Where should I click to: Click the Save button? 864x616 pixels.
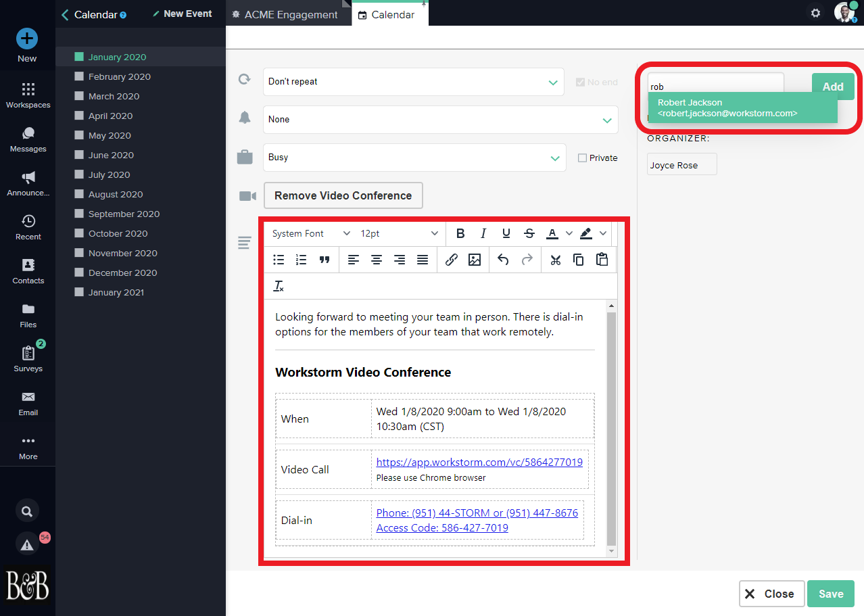[x=831, y=594]
